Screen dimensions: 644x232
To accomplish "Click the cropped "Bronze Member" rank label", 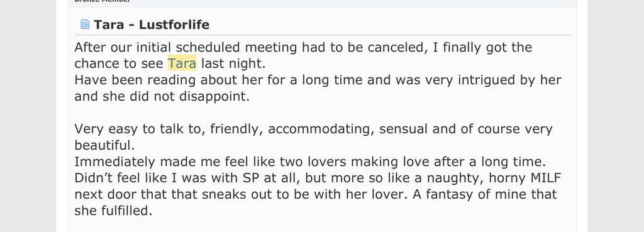I will coord(103,1).
